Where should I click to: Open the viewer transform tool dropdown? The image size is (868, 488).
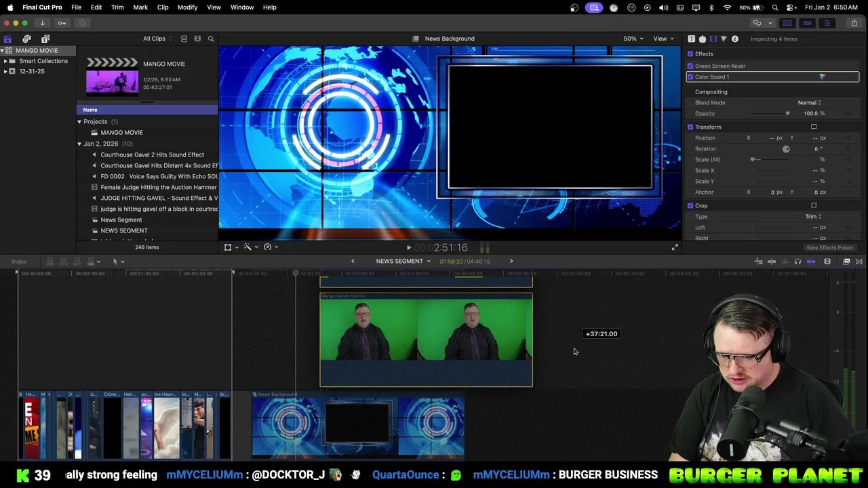pyautogui.click(x=231, y=247)
